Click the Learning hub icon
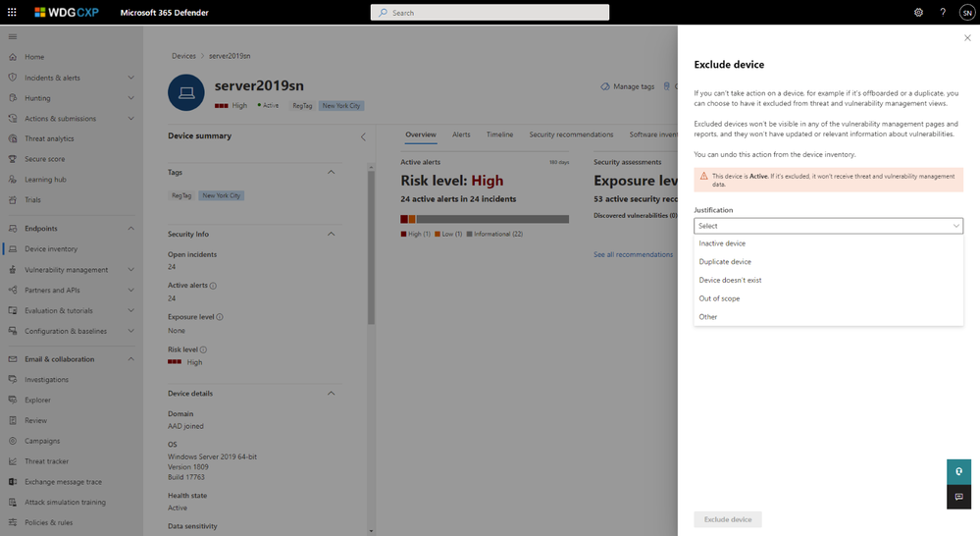This screenshot has height=536, width=980. (13, 180)
